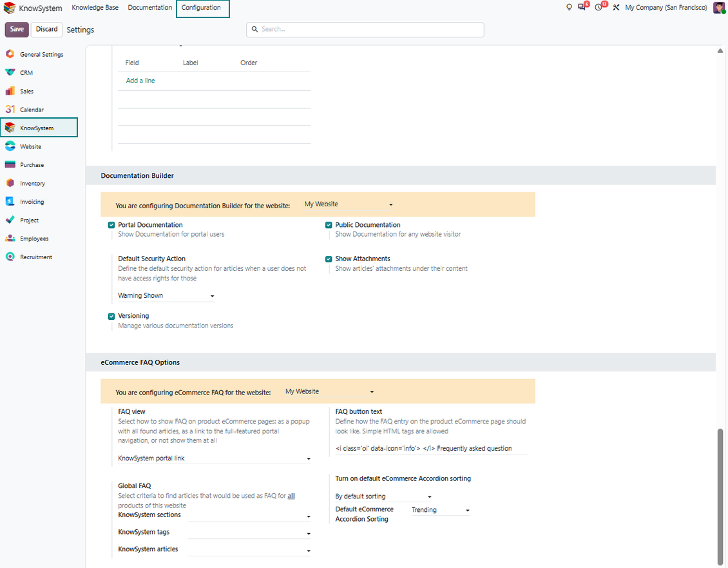This screenshot has height=568, width=728.
Task: Open Documentation menu
Action: pyautogui.click(x=150, y=8)
